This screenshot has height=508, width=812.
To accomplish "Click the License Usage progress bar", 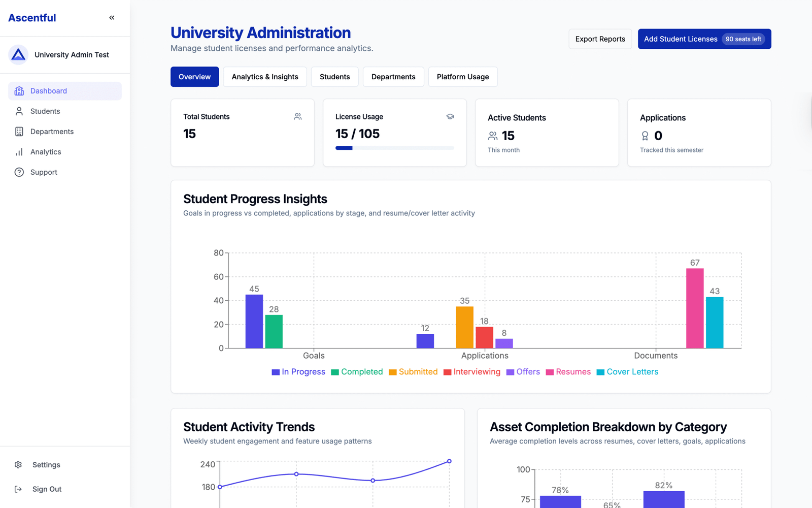I will [x=394, y=148].
